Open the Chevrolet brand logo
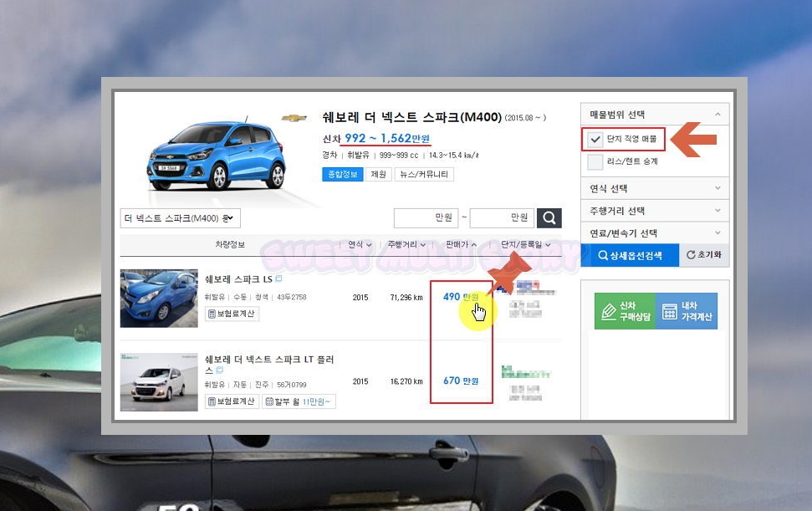 coord(294,118)
